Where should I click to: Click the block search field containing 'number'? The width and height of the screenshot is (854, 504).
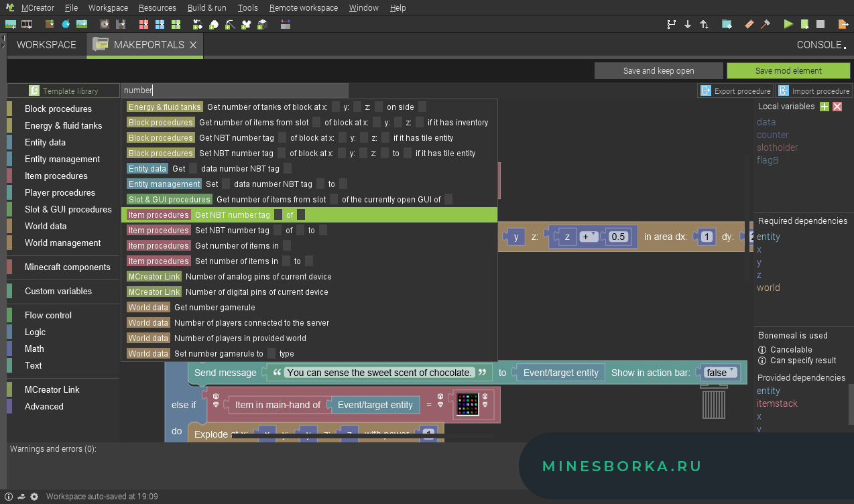pos(235,90)
